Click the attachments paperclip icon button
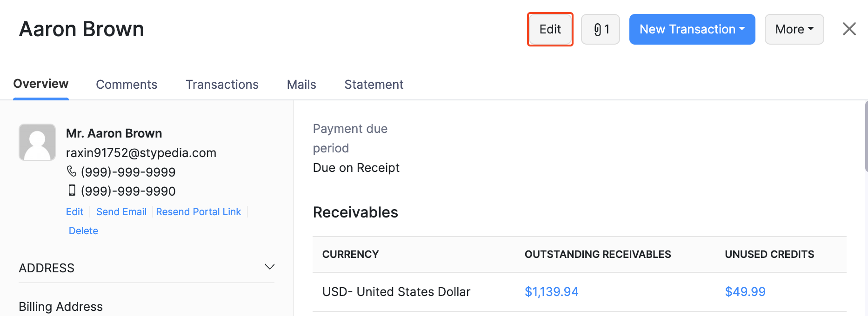 (x=600, y=29)
